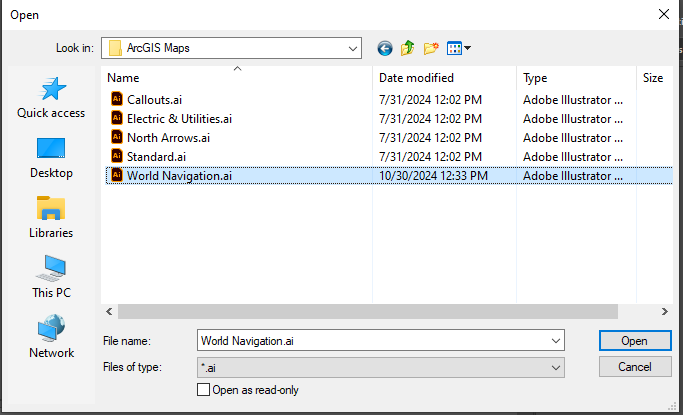Click the 10/30/2024 12:33 PM date cell
This screenshot has height=415, width=683.
pyautogui.click(x=433, y=176)
